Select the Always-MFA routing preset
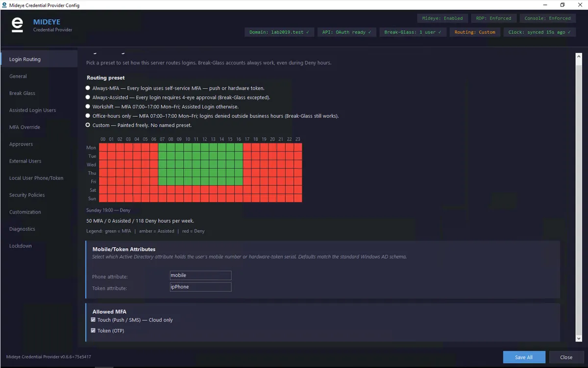 coord(88,88)
